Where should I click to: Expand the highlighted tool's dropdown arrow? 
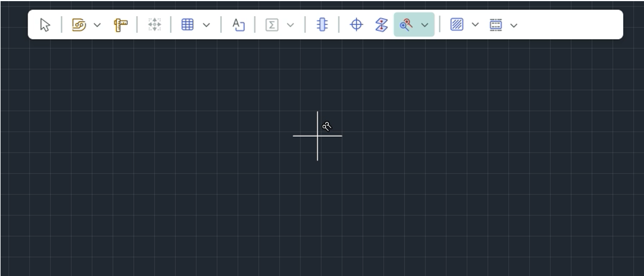click(425, 25)
